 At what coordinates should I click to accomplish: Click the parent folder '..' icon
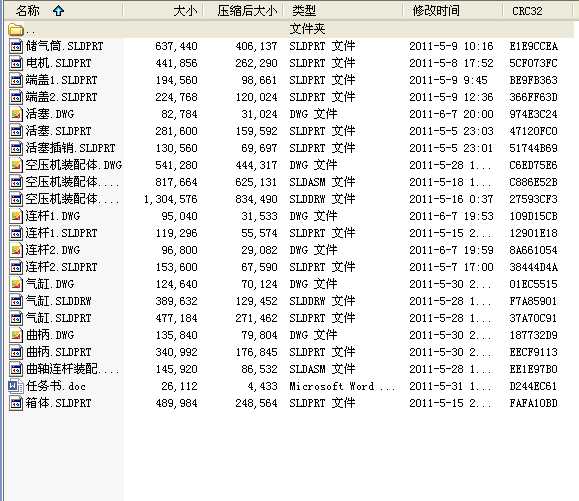point(16,29)
